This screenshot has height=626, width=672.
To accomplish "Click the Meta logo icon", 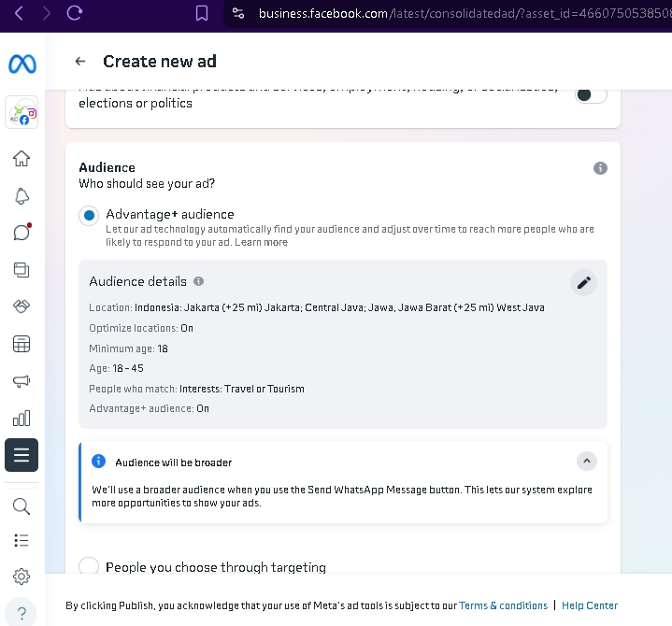I will (x=22, y=64).
